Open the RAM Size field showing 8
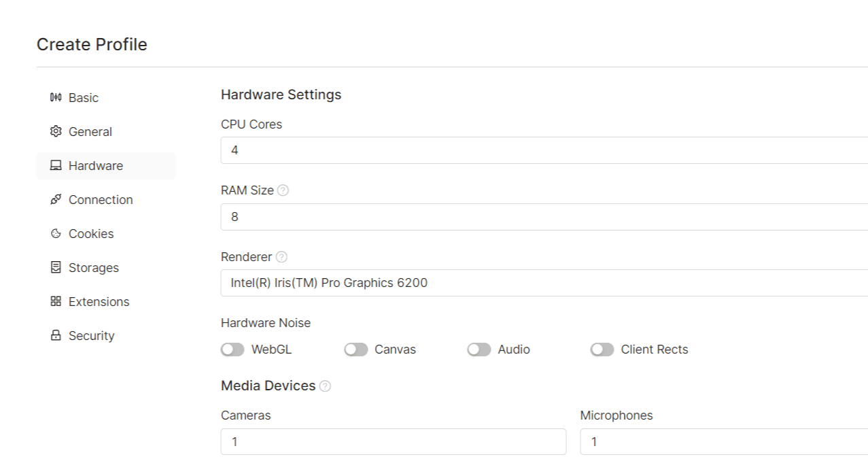This screenshot has height=476, width=868. tap(544, 217)
